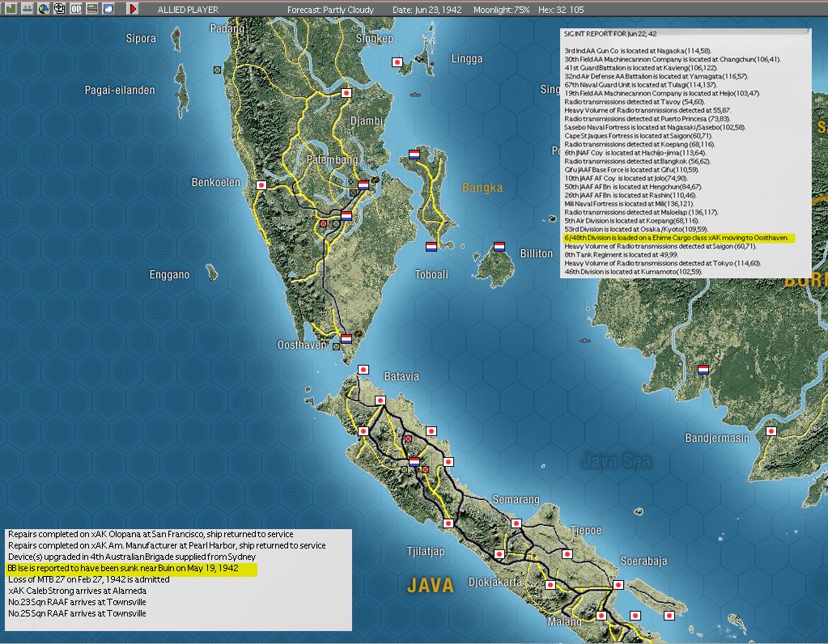828x644 pixels.
Task: Click the ALLIED PLAYER label
Action: (188, 10)
